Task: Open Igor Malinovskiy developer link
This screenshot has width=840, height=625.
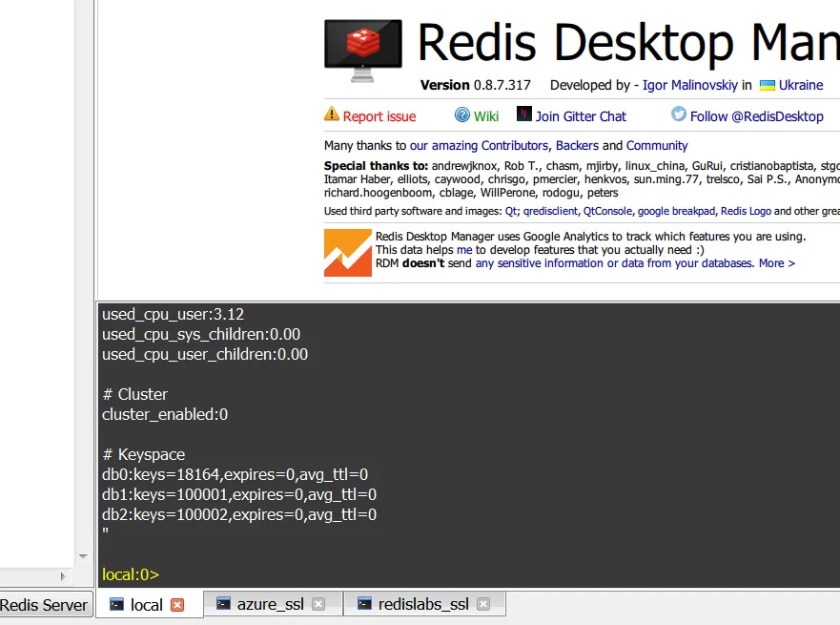Action: coord(690,85)
